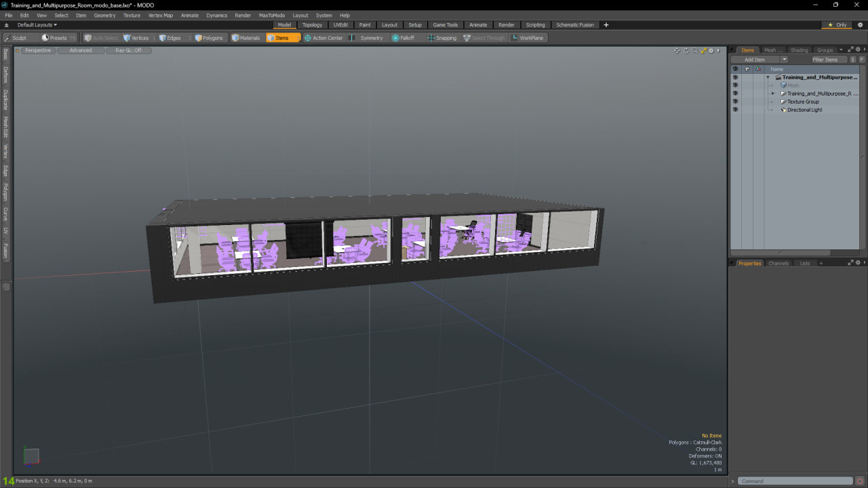Open the Mesh Edit sidebar tab

[6, 127]
